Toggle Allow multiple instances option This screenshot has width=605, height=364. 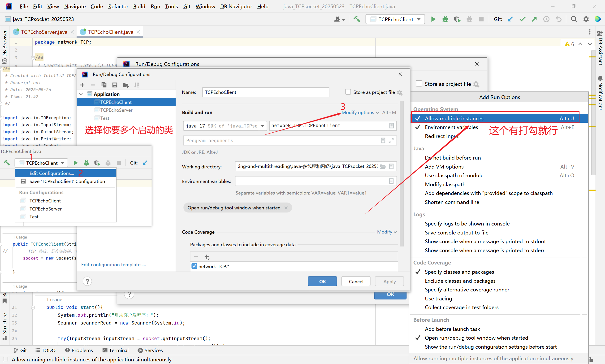tap(454, 118)
